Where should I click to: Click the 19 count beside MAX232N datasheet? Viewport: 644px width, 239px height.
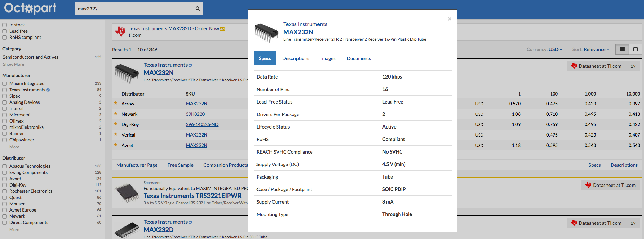(x=633, y=66)
